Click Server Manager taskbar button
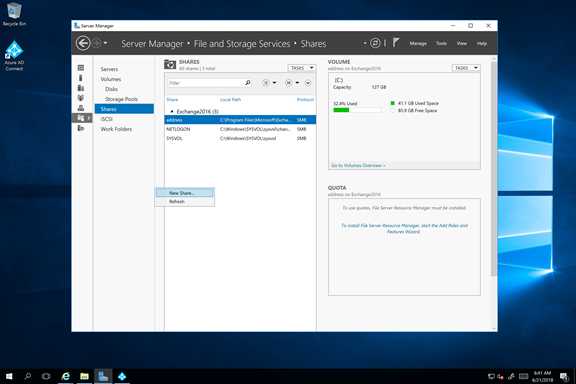The image size is (576, 384). [103, 376]
